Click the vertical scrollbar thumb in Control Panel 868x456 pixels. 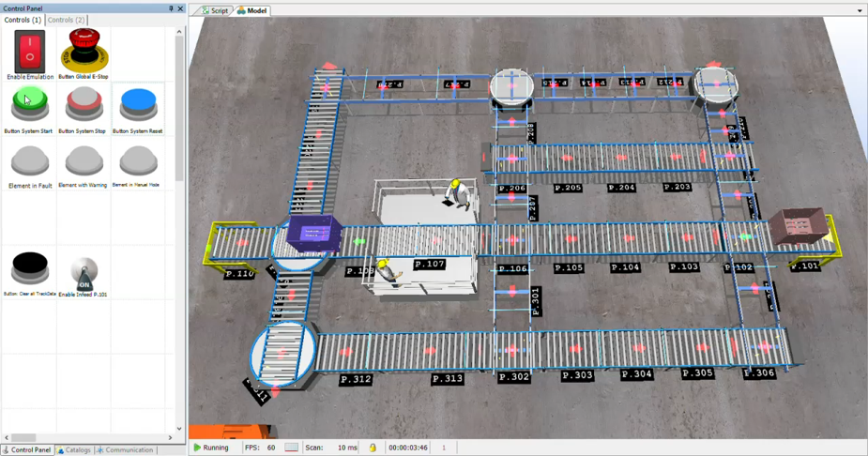tap(179, 108)
